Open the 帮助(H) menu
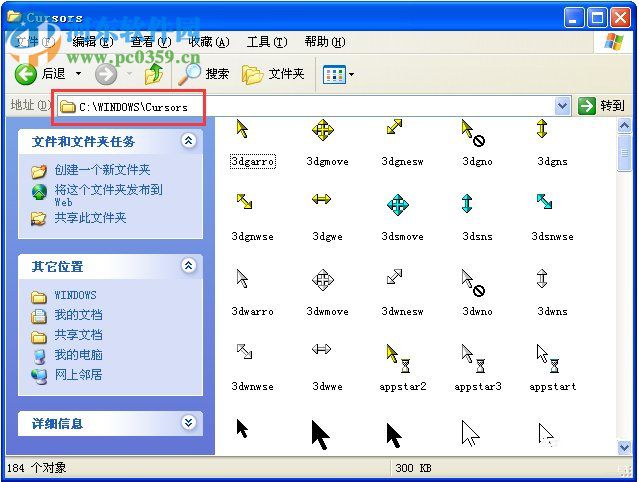 point(325,42)
